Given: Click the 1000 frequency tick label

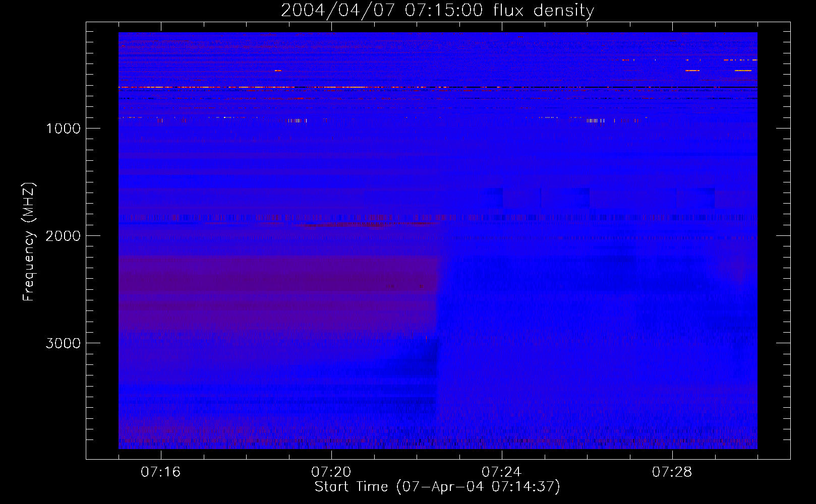Looking at the screenshot, I should pos(63,129).
